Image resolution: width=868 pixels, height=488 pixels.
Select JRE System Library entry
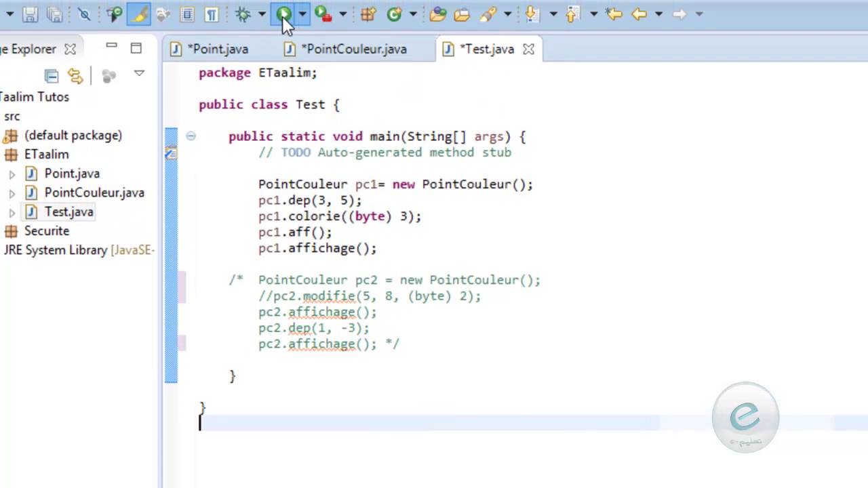coord(79,250)
